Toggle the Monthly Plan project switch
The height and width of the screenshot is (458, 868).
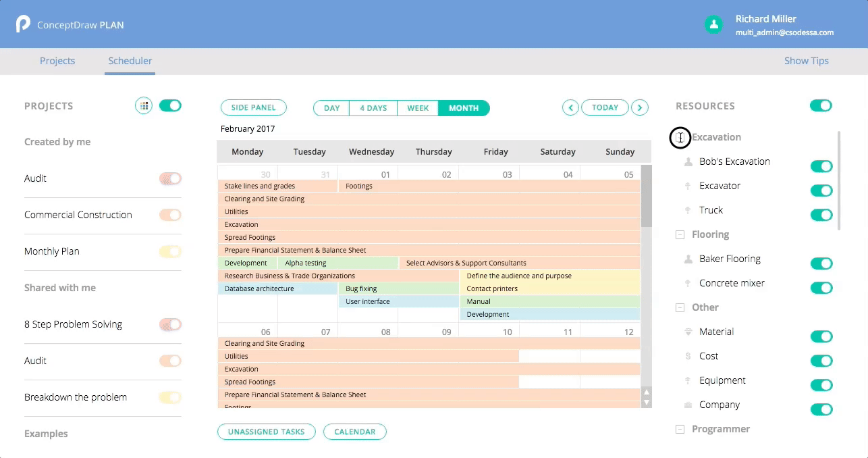pos(170,251)
